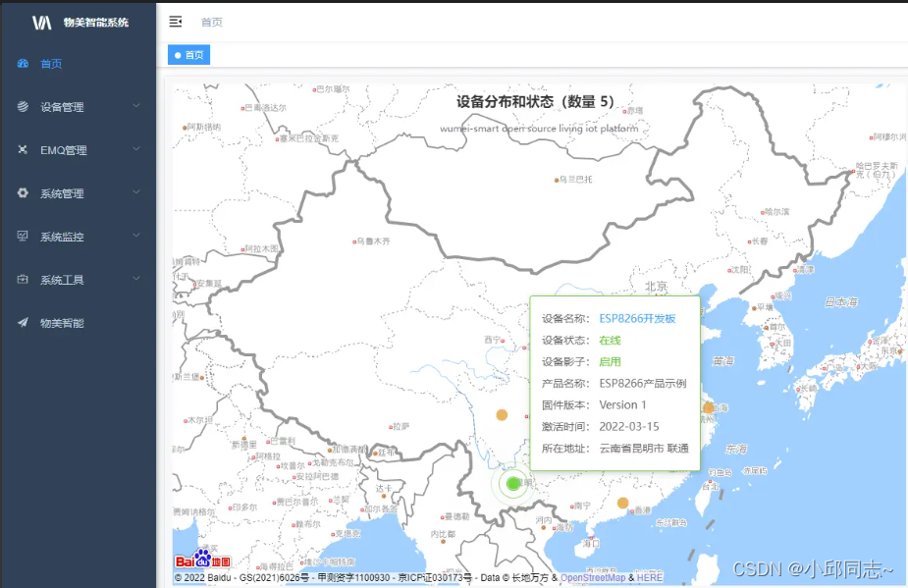Click the 系统工具 tool icon in sidebar
908x588 pixels.
[x=24, y=280]
